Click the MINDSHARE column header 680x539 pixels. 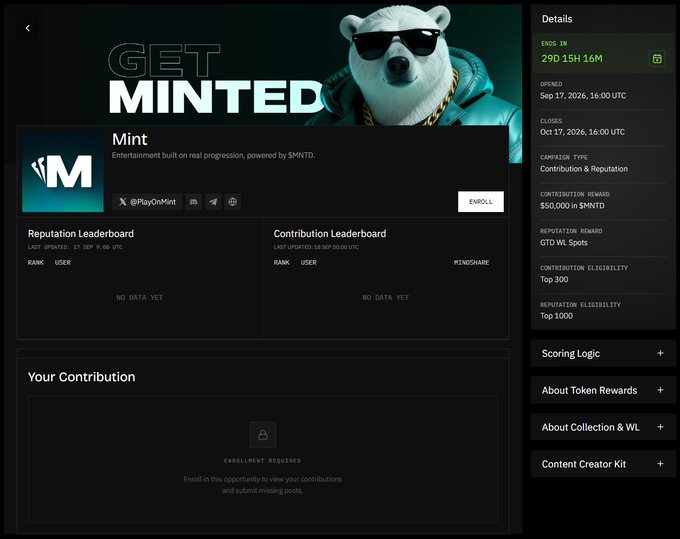click(471, 262)
